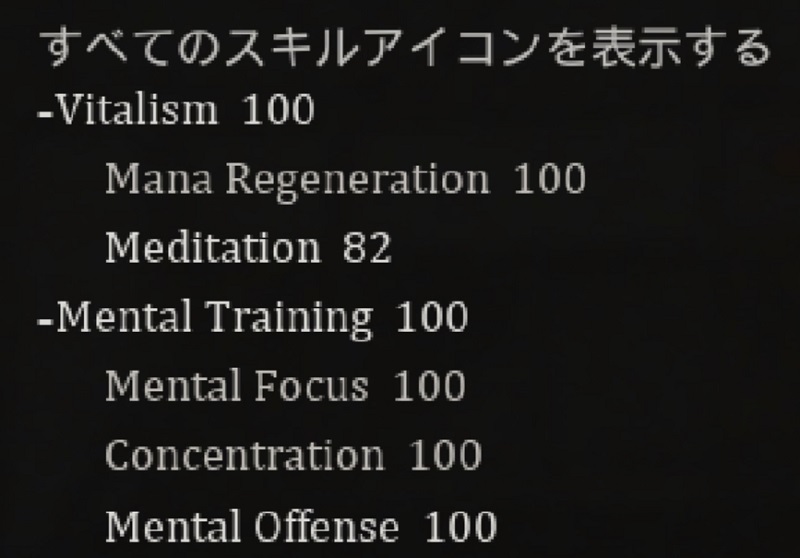800x558 pixels.
Task: Select the Vitalism category name
Action: coord(137,110)
